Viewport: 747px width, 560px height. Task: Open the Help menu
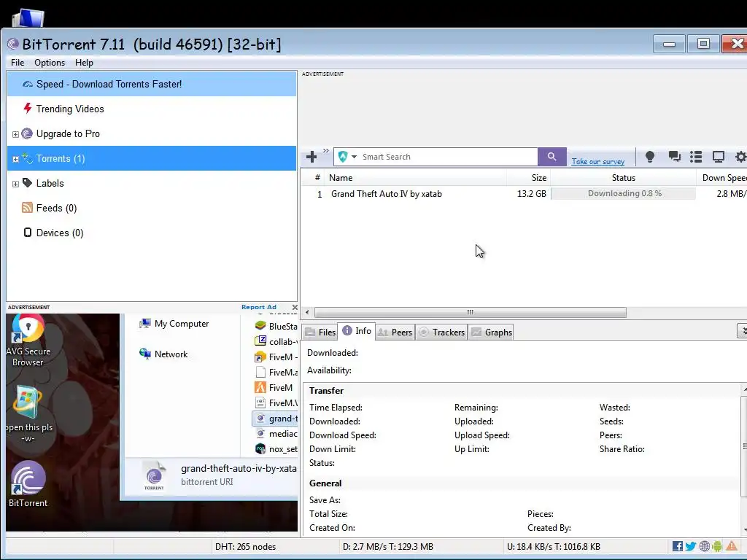(84, 63)
